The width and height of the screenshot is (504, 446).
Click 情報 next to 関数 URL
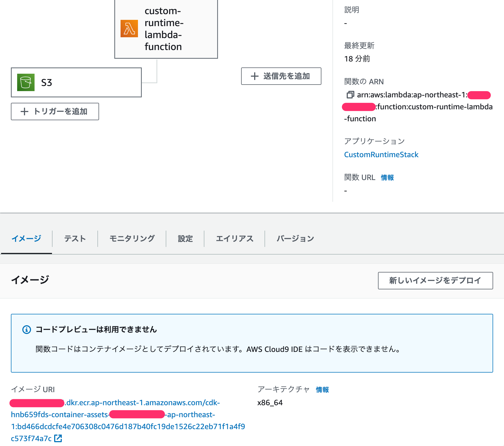pyautogui.click(x=387, y=177)
